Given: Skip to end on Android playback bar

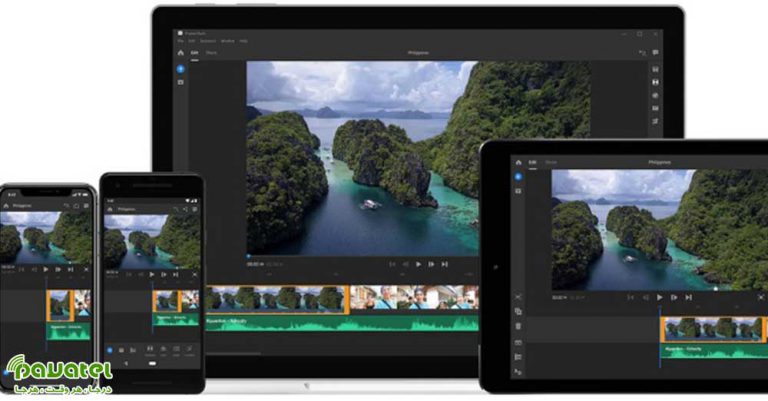Looking at the screenshot, I should (175, 275).
